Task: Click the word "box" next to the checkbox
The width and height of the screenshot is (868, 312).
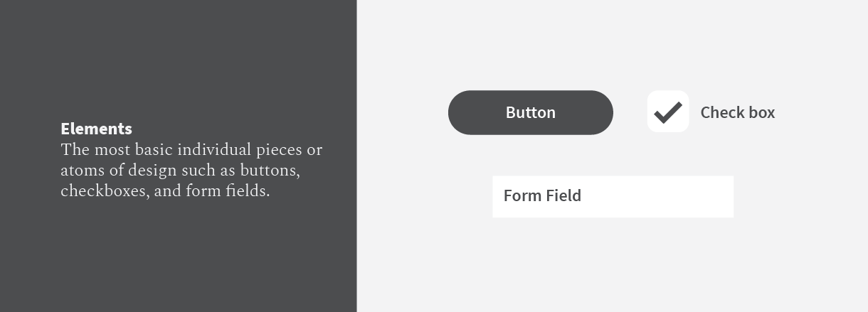Action: click(x=761, y=112)
